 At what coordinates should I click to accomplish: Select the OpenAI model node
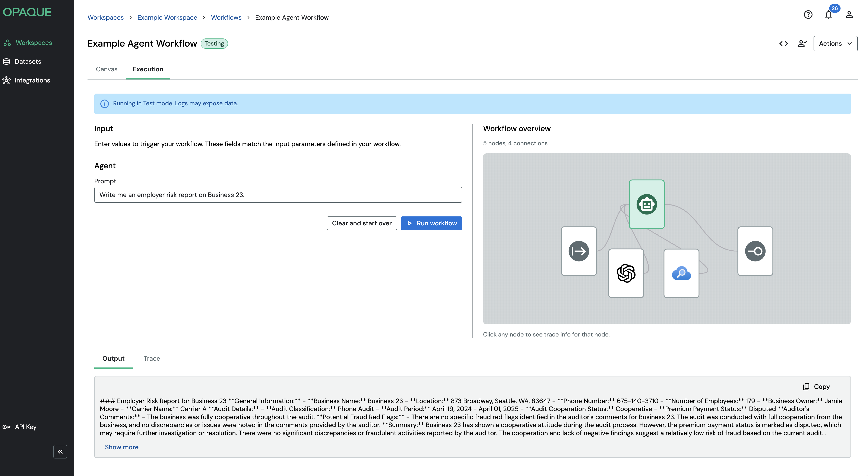coord(626,273)
